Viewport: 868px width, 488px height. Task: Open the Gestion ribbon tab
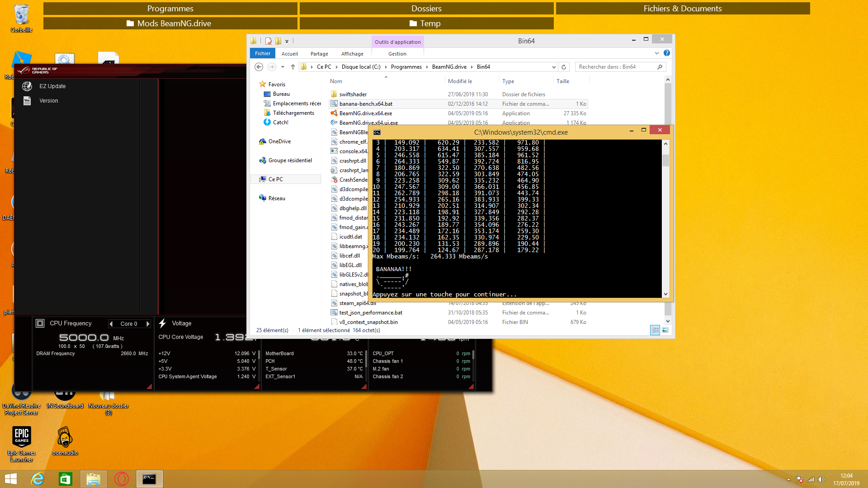tap(397, 54)
